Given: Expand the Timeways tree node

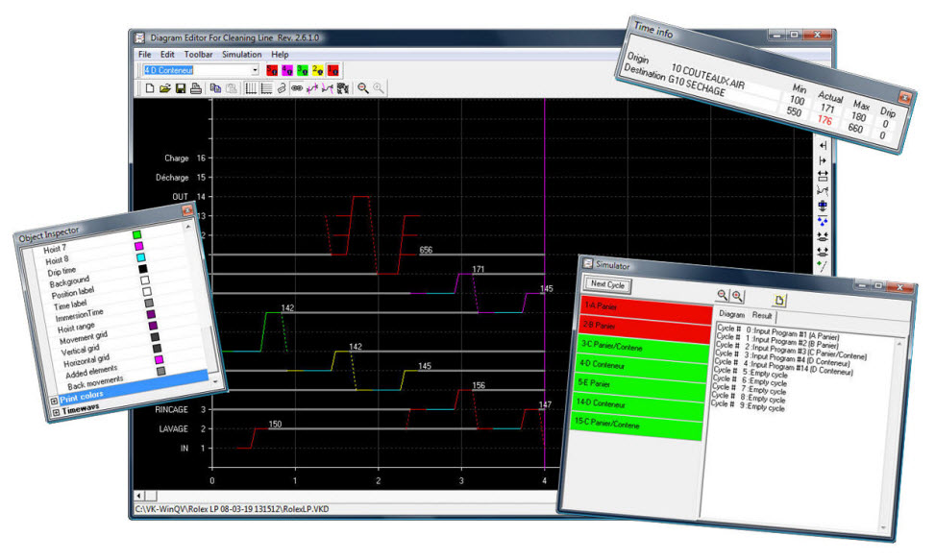Looking at the screenshot, I should coord(56,410).
